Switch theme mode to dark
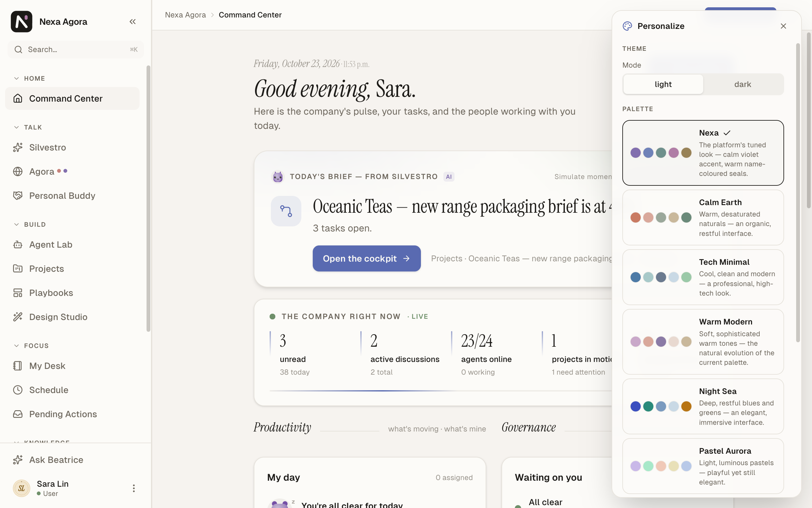 [743, 84]
